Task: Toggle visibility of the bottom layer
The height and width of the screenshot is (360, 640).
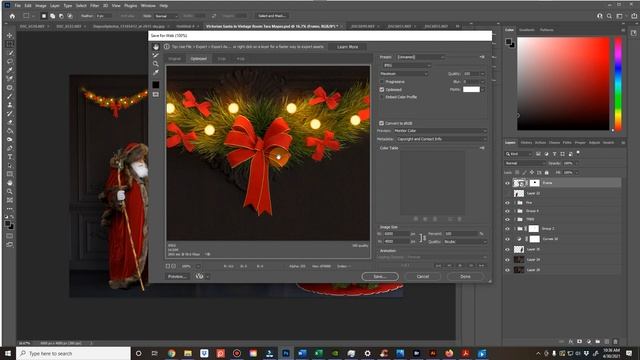Action: [x=507, y=270]
